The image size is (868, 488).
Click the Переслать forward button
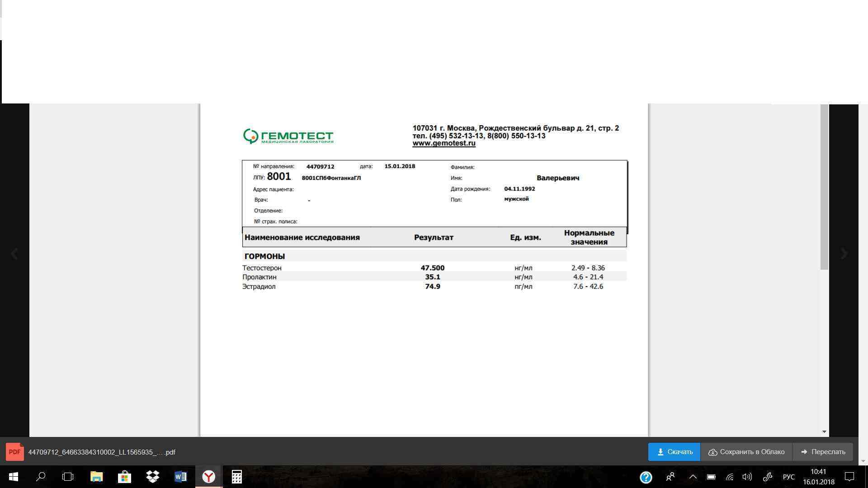click(823, 452)
